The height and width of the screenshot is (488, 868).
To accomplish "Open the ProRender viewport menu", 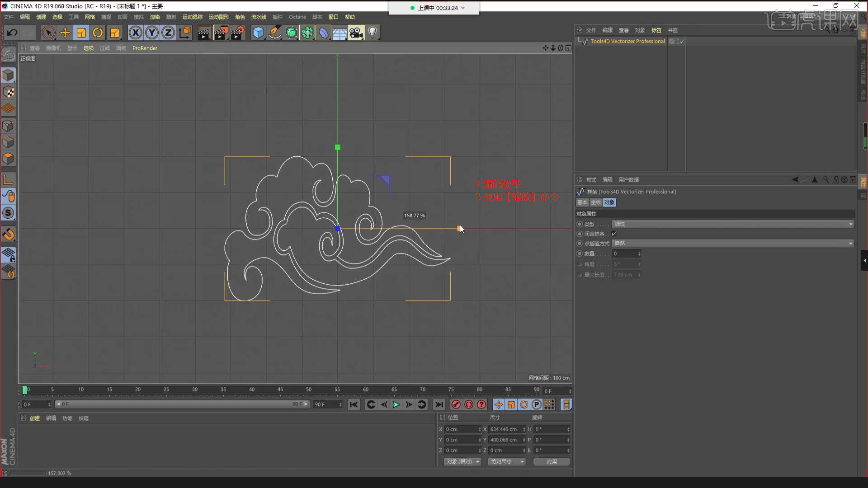I will [145, 48].
